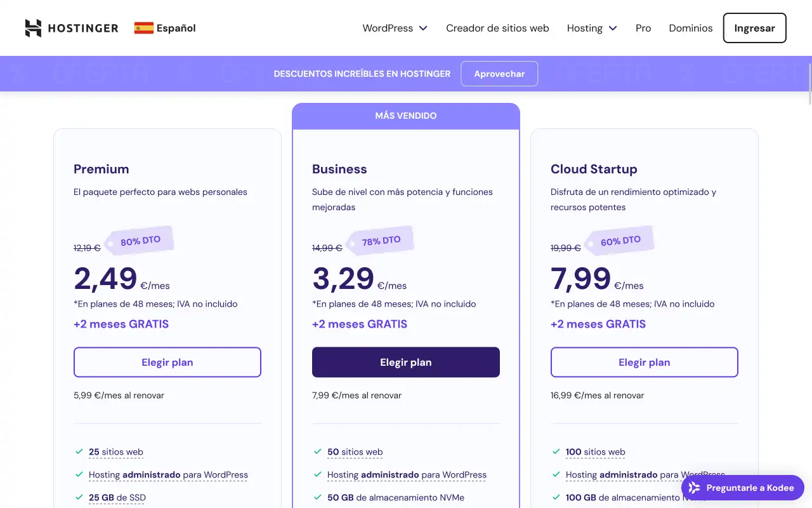Image resolution: width=812 pixels, height=508 pixels.
Task: Click the Aprovechar discount button
Action: coord(499,74)
